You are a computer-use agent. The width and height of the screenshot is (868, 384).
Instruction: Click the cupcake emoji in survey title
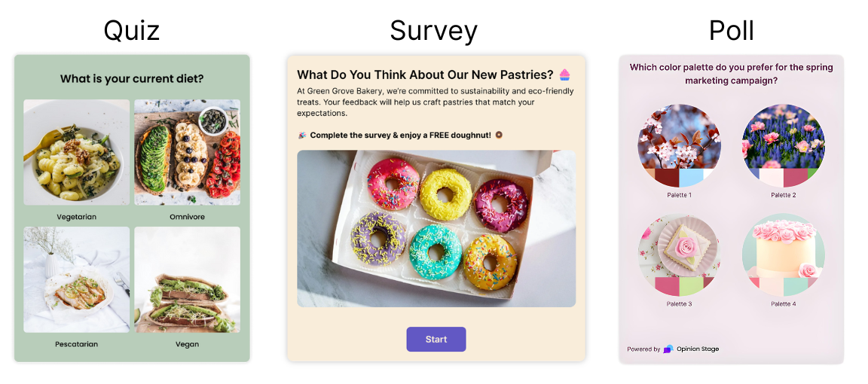(x=564, y=75)
